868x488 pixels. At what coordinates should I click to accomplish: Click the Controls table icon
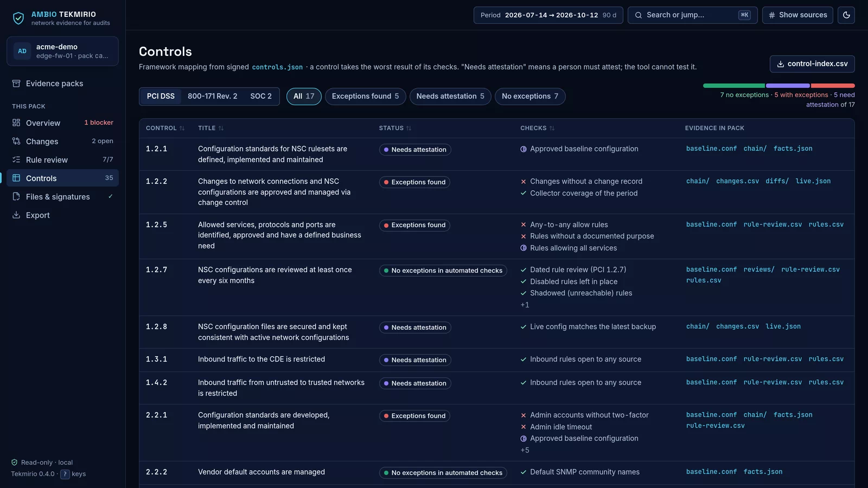pyautogui.click(x=16, y=178)
